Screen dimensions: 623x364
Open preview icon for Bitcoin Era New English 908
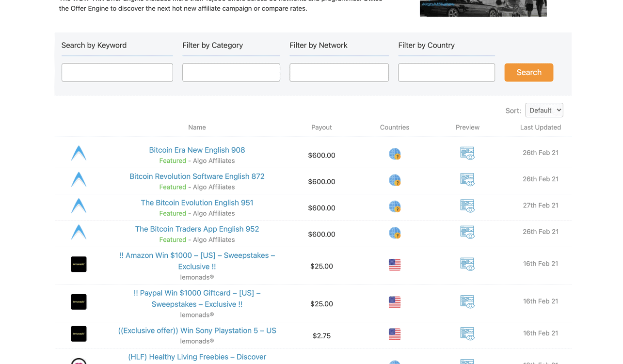click(x=467, y=153)
